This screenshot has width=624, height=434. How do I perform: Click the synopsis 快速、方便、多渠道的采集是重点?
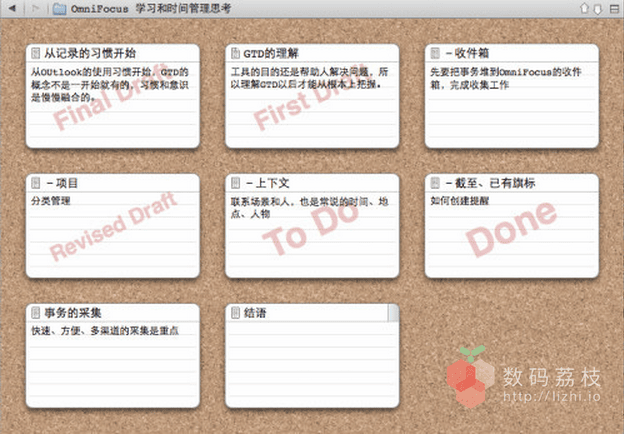(x=105, y=331)
